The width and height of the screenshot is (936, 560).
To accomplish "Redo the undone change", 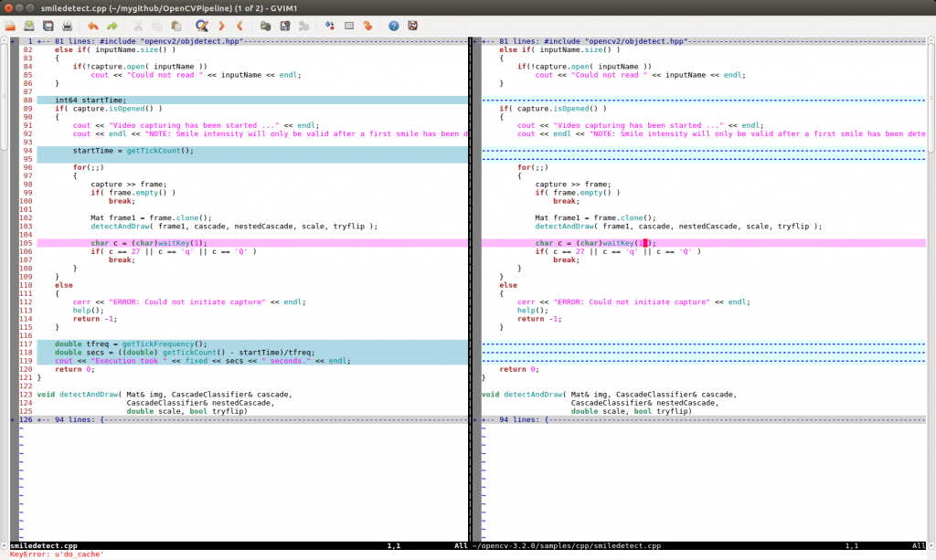I will [111, 26].
